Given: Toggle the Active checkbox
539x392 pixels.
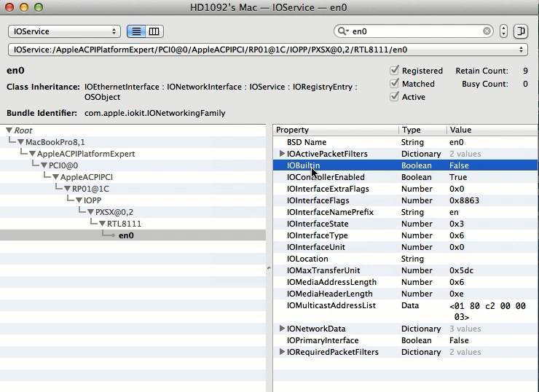Looking at the screenshot, I should (x=395, y=97).
